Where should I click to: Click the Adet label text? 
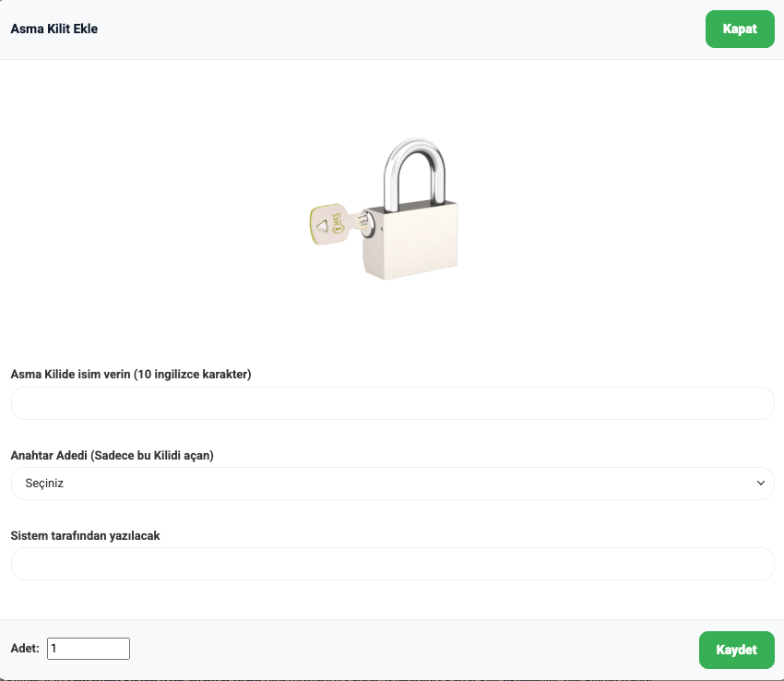point(24,649)
